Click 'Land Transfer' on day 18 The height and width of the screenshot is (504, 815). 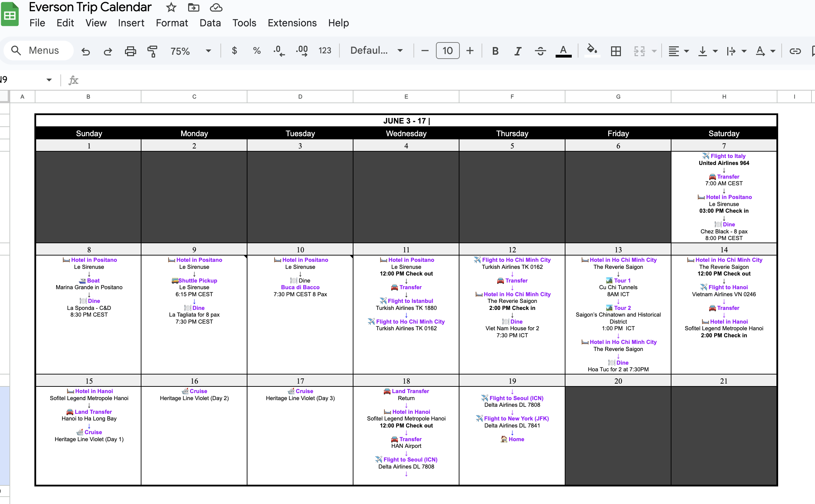pos(410,391)
